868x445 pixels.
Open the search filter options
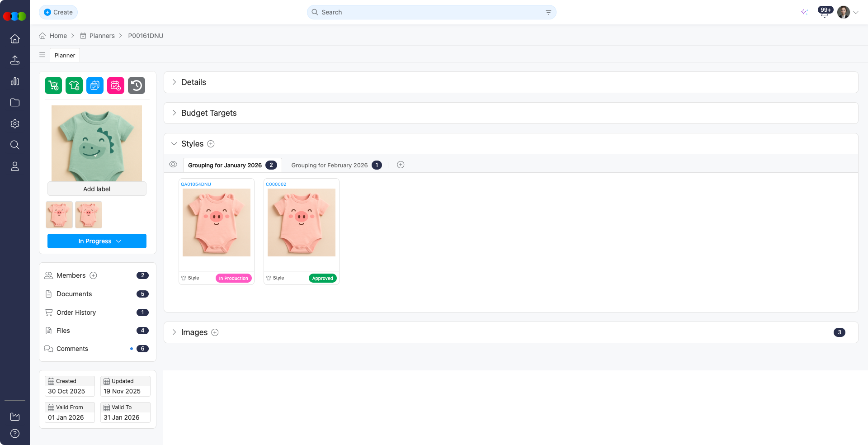point(548,12)
